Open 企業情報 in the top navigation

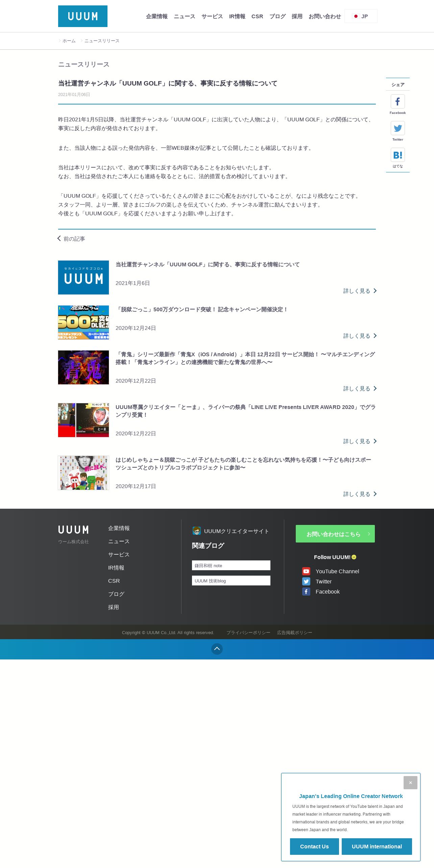(x=157, y=16)
